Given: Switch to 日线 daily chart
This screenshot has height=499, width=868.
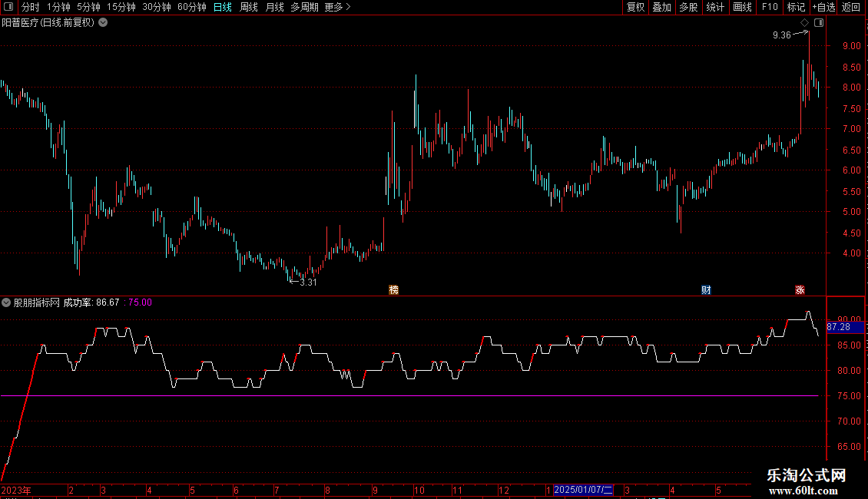Looking at the screenshot, I should [x=223, y=7].
